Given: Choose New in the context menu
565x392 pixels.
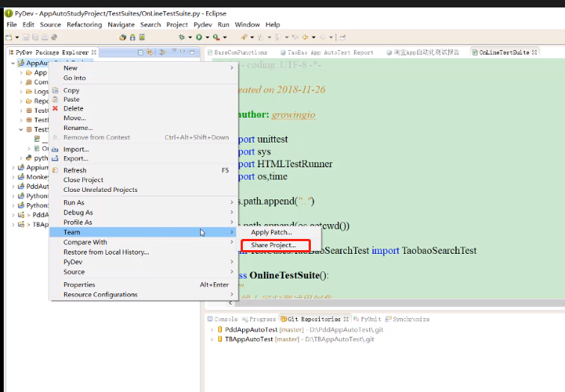Looking at the screenshot, I should point(143,68).
